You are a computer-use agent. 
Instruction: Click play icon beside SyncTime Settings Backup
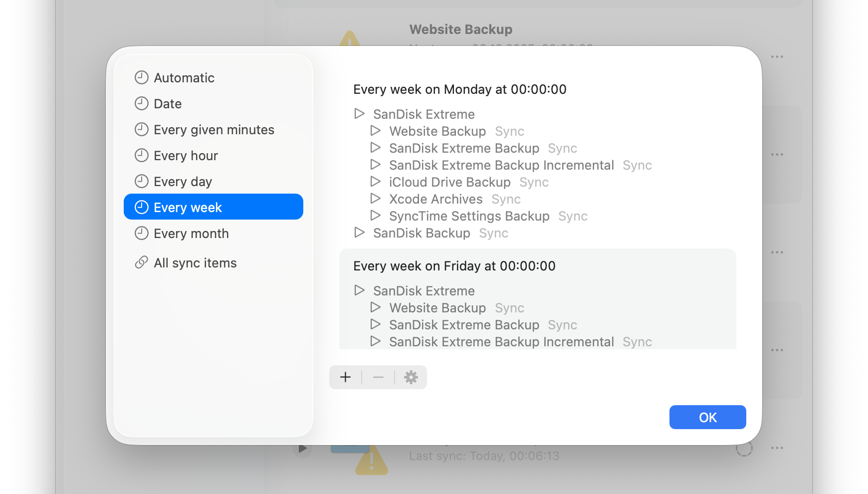[375, 216]
